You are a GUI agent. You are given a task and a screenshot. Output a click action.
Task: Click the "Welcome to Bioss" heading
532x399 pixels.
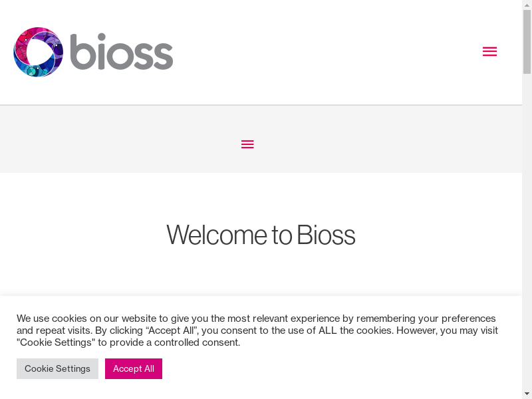click(x=261, y=235)
